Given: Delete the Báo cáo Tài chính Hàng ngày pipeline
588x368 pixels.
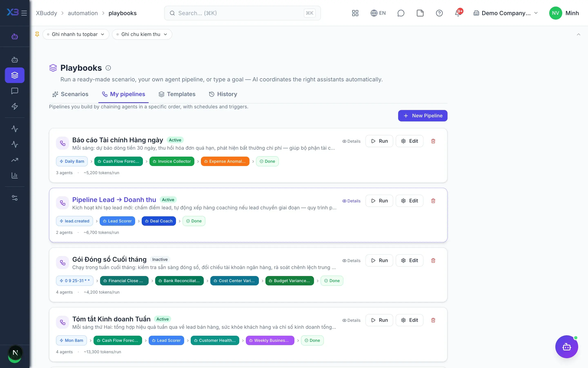Looking at the screenshot, I should [x=433, y=141].
